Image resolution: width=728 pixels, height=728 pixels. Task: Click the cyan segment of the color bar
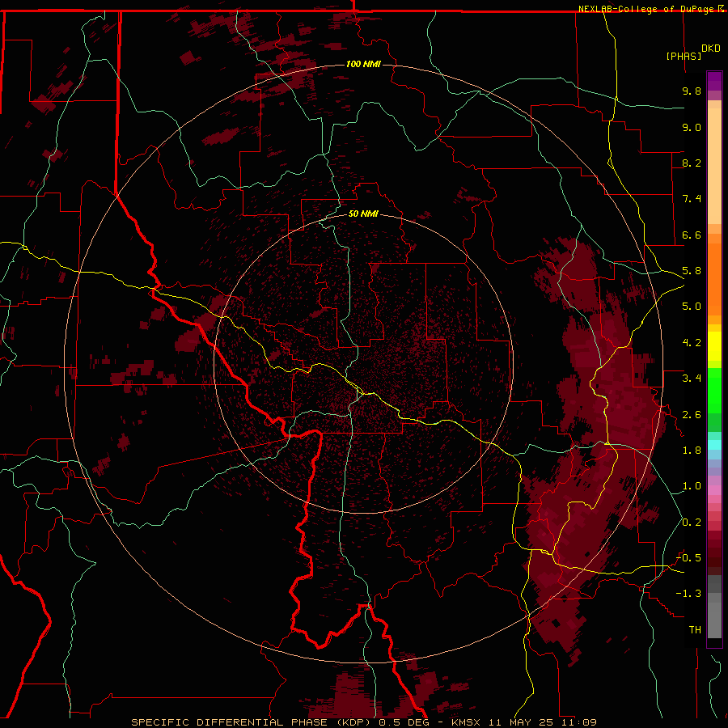pos(714,445)
